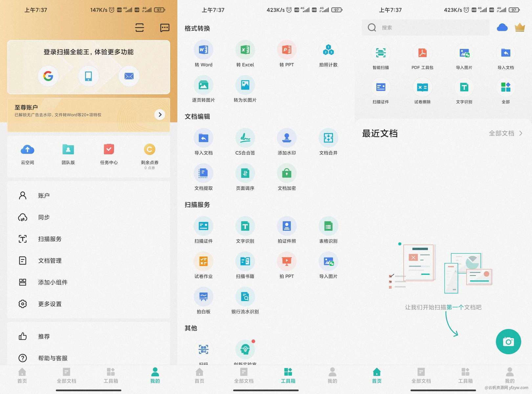This screenshot has width=532, height=394.
Task: Switch to 全部文档 tab on toolbox screen
Action: click(x=244, y=376)
